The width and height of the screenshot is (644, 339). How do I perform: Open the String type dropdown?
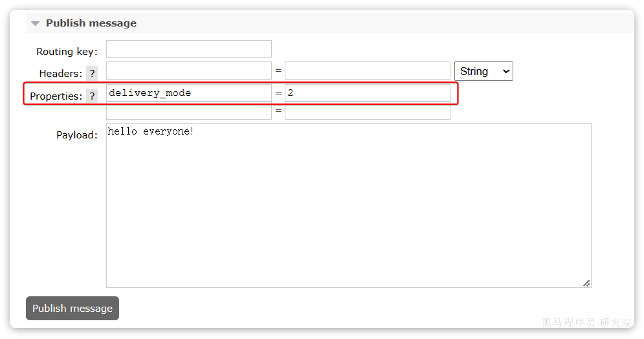483,71
